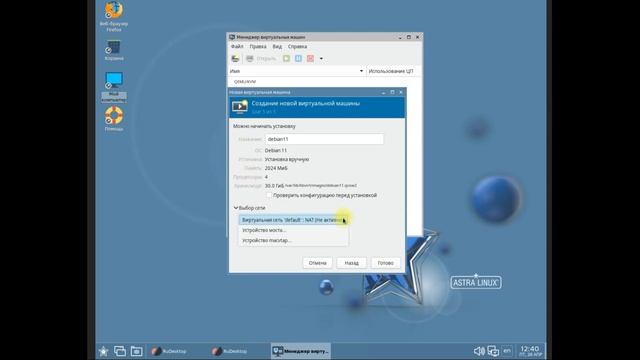Click the Назад button
Screen dimensions: 640x360
point(351,263)
